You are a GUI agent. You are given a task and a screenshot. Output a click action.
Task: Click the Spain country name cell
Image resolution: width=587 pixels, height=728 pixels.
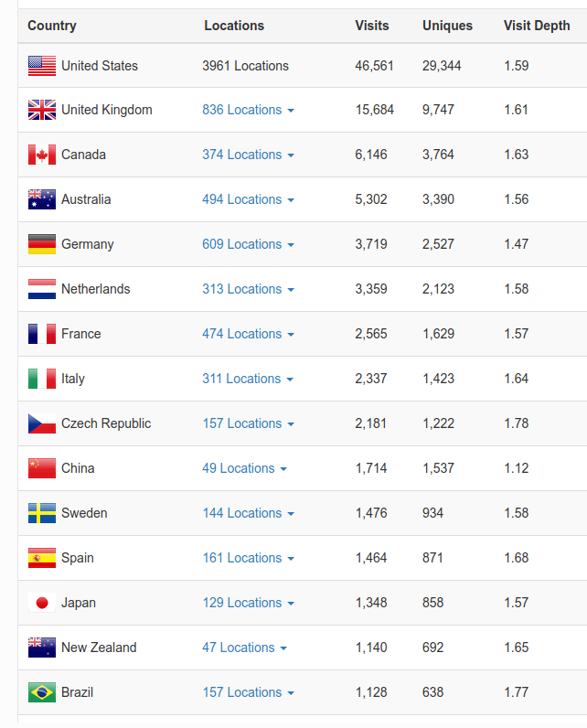pyautogui.click(x=78, y=558)
